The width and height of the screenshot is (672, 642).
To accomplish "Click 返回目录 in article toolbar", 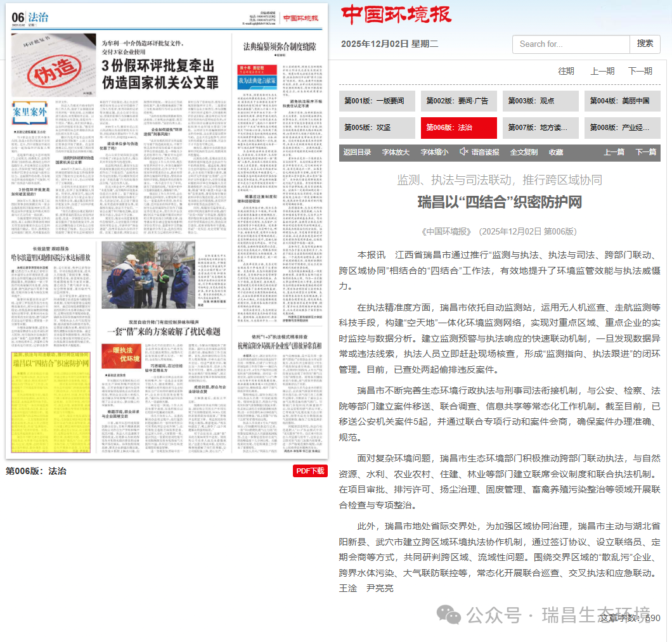I will coord(357,152).
